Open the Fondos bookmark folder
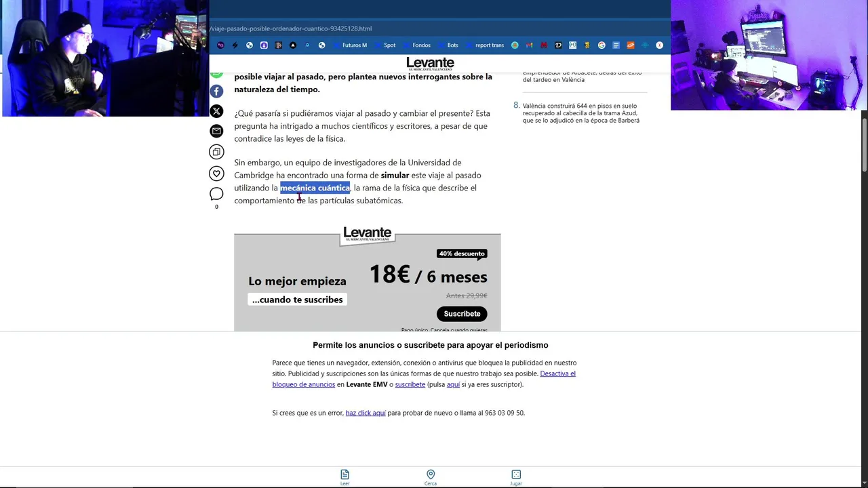Image resolution: width=868 pixels, height=488 pixels. point(417,45)
